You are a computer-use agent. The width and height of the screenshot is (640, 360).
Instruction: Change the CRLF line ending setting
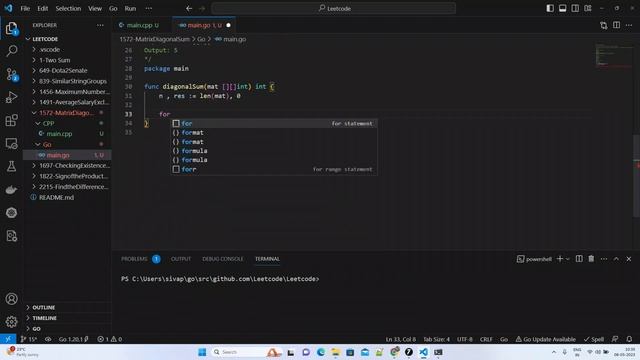[x=486, y=339]
